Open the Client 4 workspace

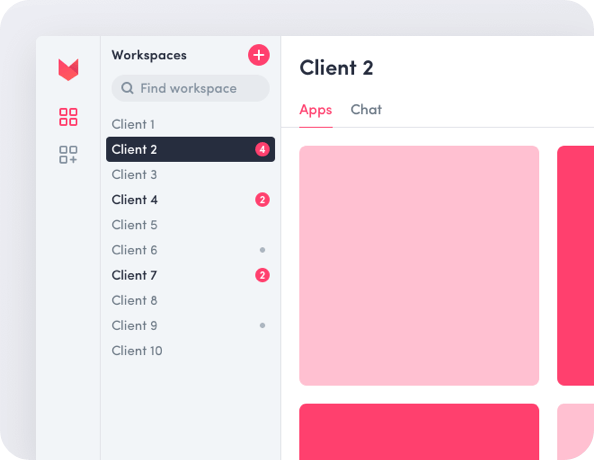click(191, 200)
